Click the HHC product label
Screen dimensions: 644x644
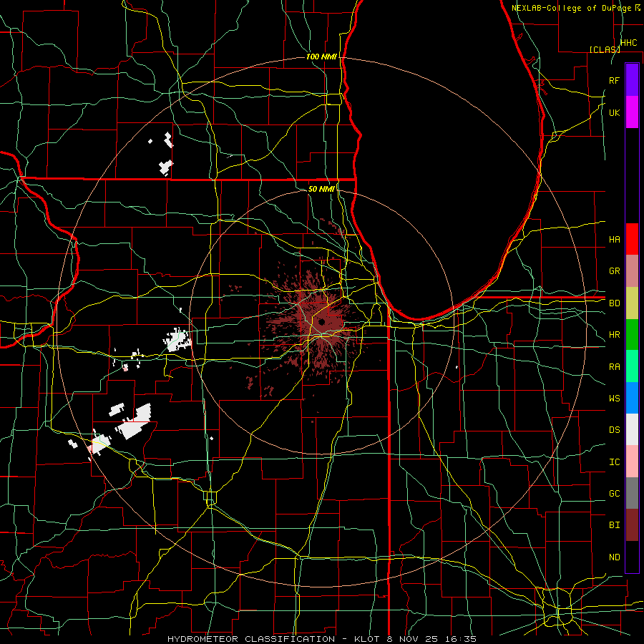click(x=628, y=43)
